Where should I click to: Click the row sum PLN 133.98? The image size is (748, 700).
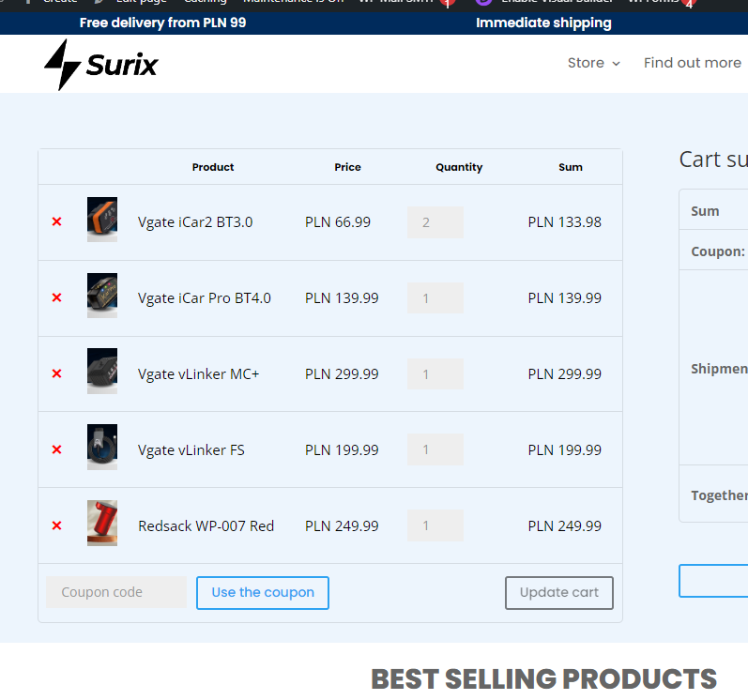point(564,222)
